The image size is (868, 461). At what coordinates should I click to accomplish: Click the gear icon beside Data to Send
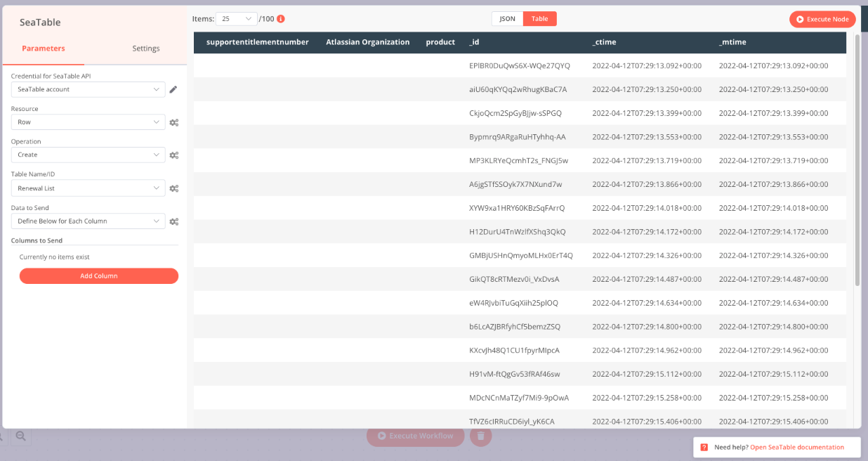pos(173,221)
